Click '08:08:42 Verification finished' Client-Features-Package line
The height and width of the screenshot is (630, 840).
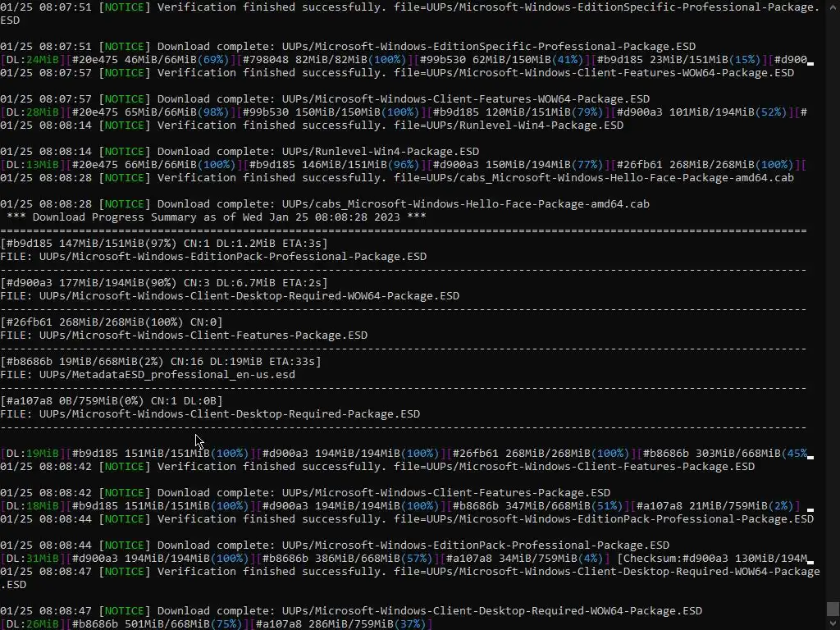click(377, 467)
